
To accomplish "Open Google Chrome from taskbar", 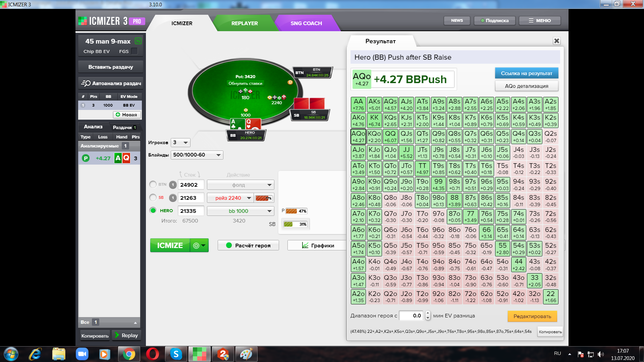I will [129, 354].
